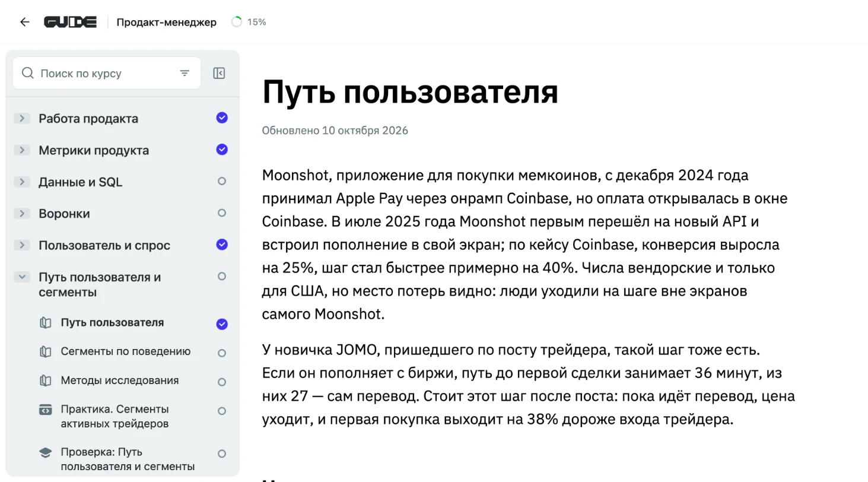Click code icon beside Практика. Сегменты активных трейдеров
The height and width of the screenshot is (482, 868).
tap(46, 410)
